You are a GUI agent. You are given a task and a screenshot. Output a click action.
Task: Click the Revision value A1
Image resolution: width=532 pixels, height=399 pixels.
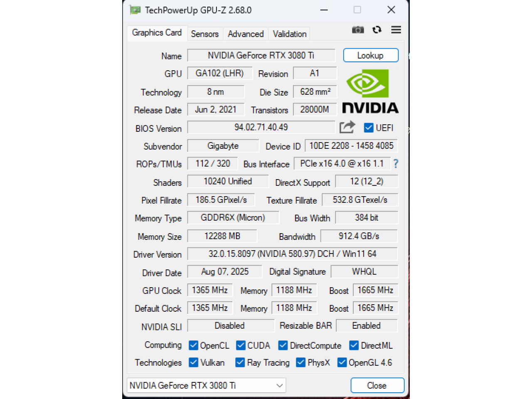(x=315, y=73)
